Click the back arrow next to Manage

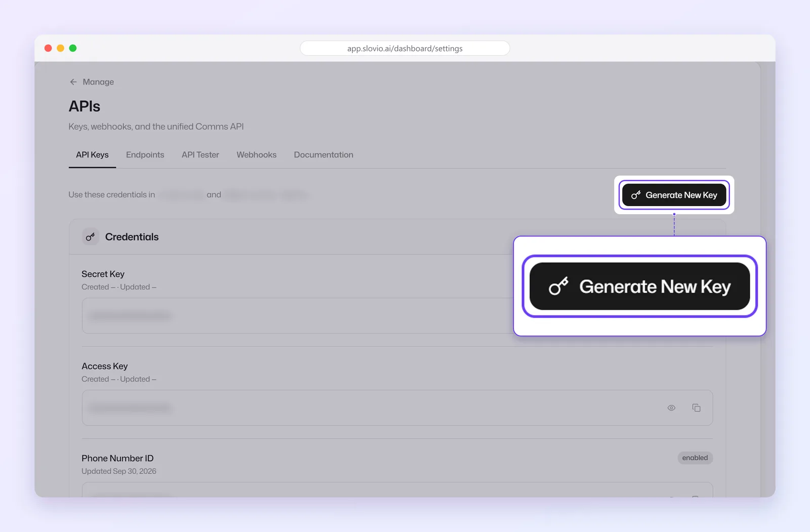(x=73, y=82)
